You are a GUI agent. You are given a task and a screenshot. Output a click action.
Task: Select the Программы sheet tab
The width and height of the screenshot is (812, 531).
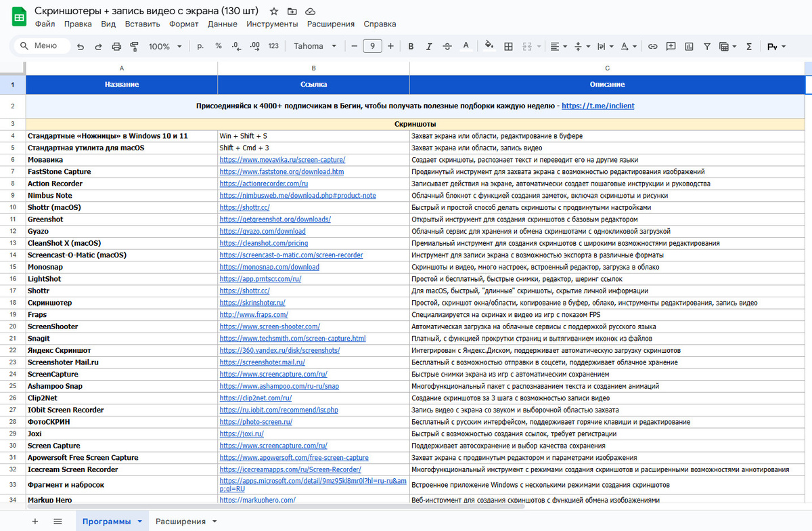(106, 522)
